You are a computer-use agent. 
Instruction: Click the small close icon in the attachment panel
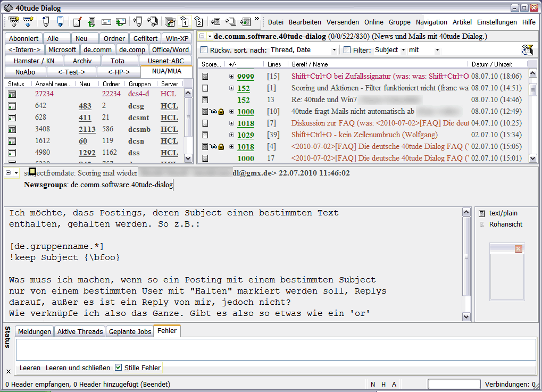tap(519, 248)
